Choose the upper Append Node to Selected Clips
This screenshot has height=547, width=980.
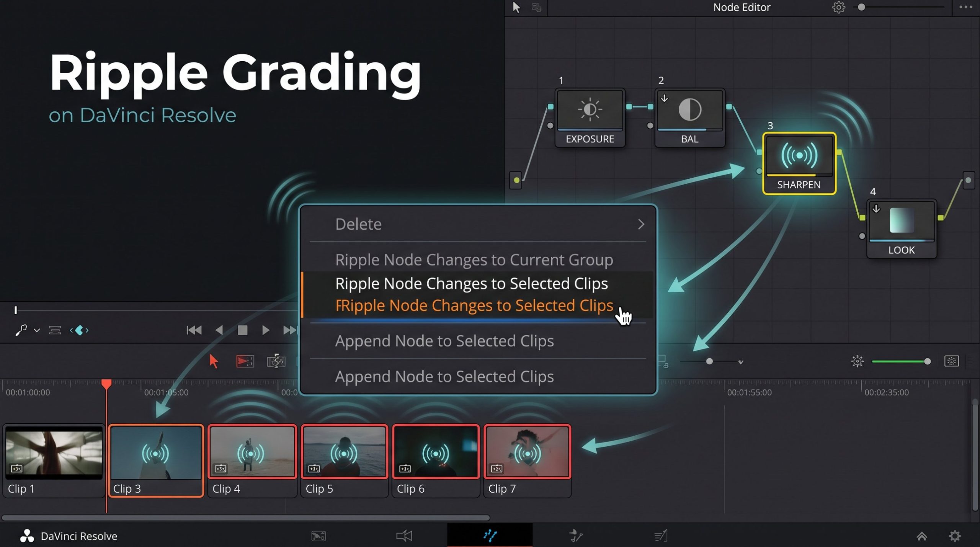[x=444, y=341]
